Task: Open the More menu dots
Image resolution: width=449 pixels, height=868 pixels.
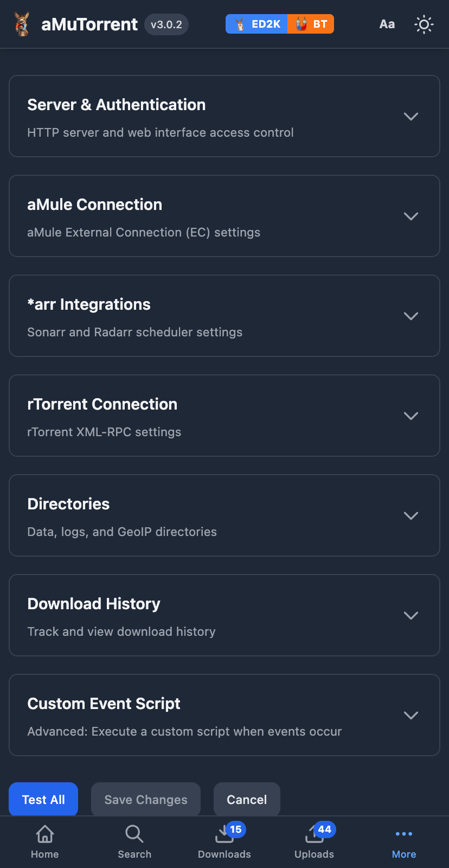Action: point(404,834)
